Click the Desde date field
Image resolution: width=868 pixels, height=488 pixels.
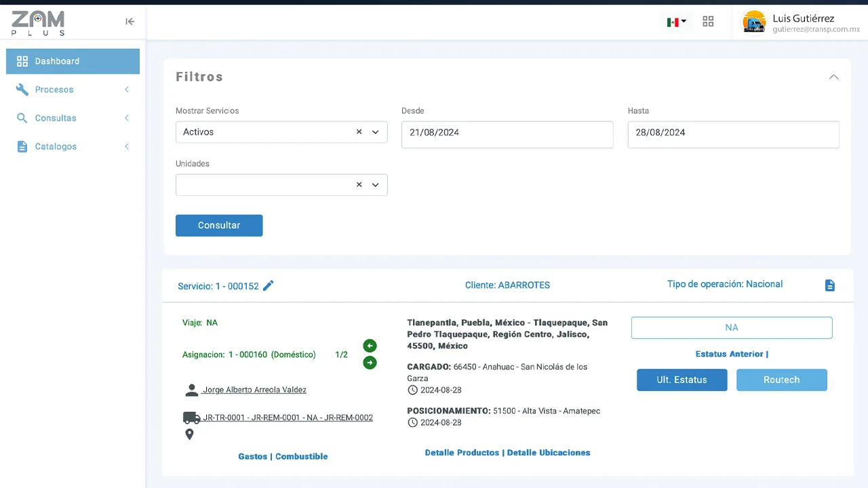pyautogui.click(x=507, y=134)
